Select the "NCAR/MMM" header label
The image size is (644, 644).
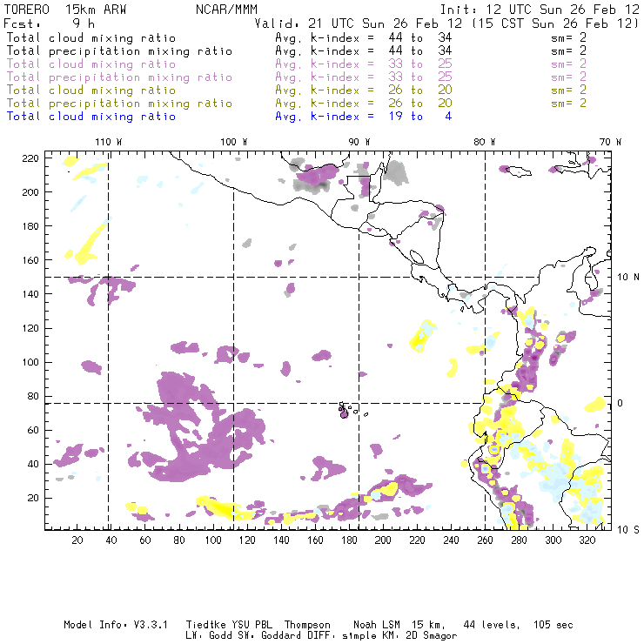pos(227,10)
